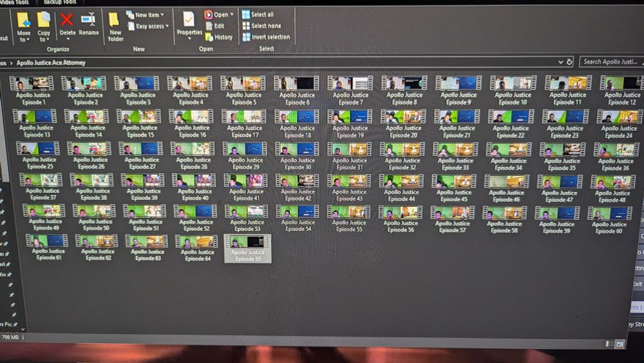Screen dimensions: 644x363
Task: Click Apollo Justice Ace Attorney in the address path
Action: [51, 63]
